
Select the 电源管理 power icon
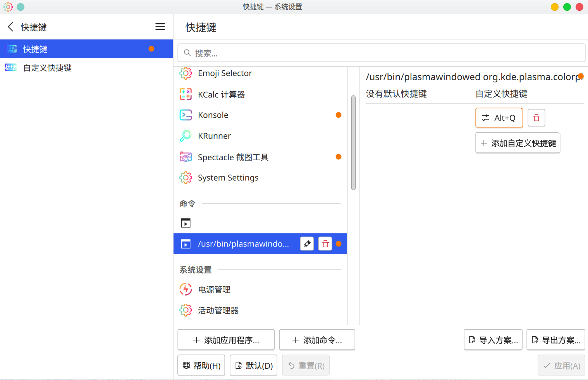(186, 289)
